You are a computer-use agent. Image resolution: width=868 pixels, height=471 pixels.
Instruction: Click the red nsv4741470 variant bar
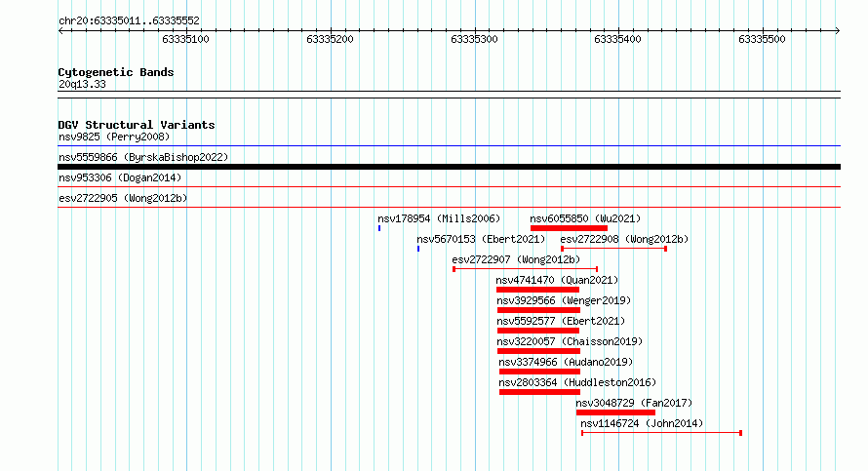(x=537, y=290)
